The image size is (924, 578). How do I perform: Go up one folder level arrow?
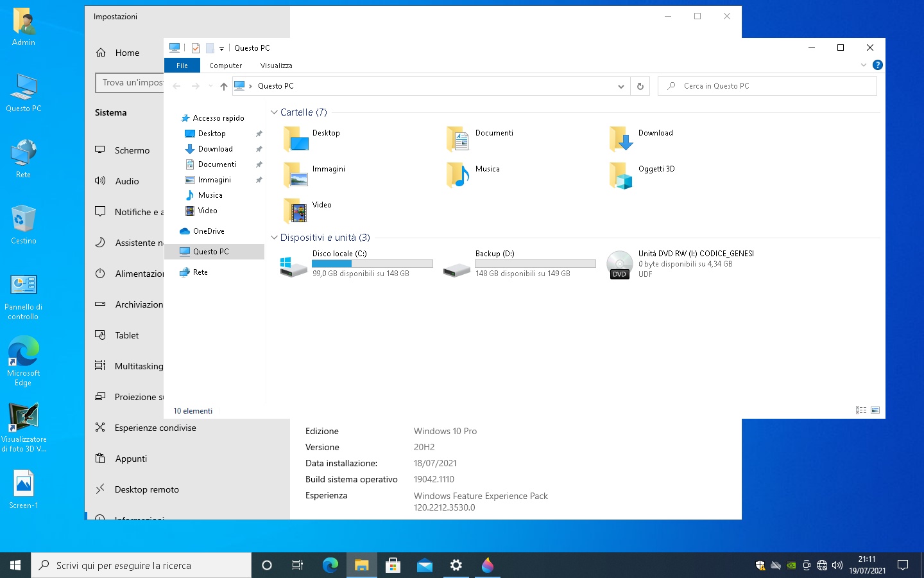coord(224,86)
